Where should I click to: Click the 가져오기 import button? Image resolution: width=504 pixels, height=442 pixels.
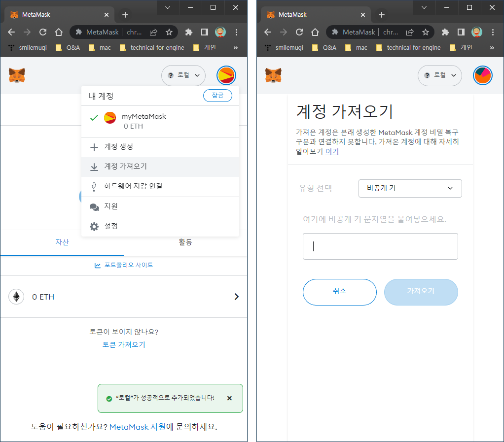421,292
